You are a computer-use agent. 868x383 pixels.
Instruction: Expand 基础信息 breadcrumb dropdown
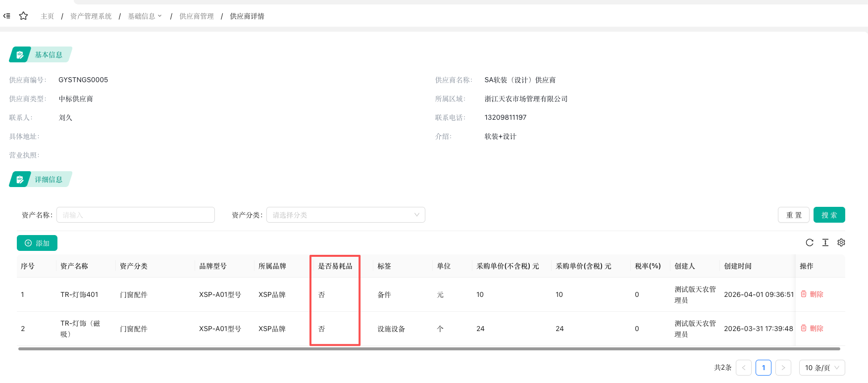(145, 16)
